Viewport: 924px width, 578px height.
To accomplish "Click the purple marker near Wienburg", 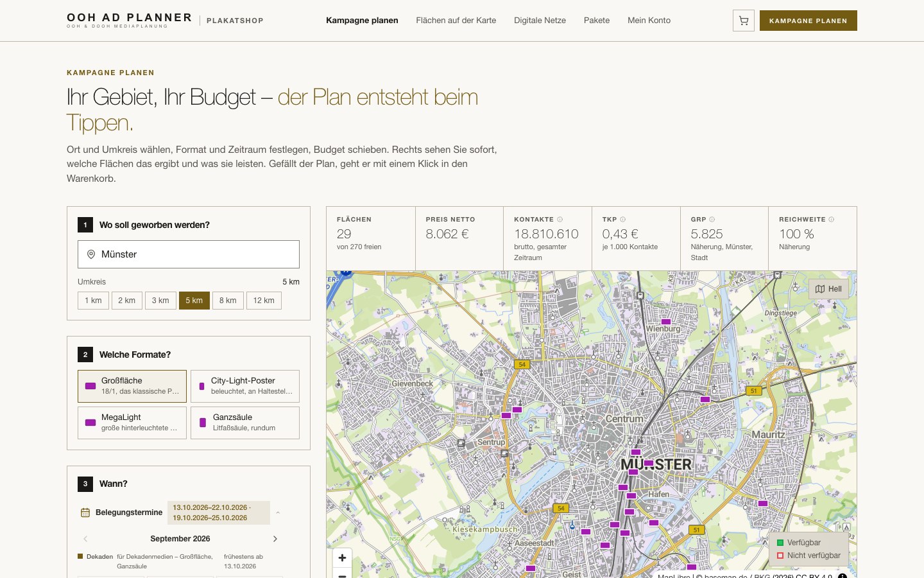I will 666,322.
